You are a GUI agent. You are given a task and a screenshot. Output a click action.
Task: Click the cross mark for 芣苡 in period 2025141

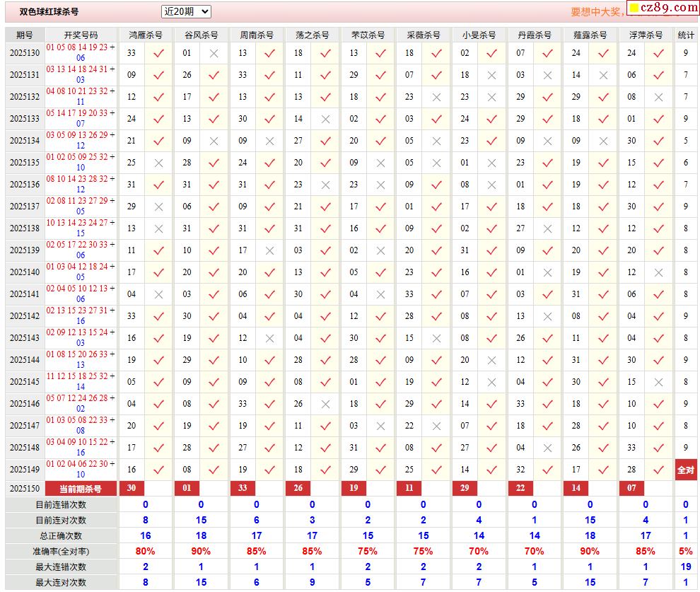[380, 294]
